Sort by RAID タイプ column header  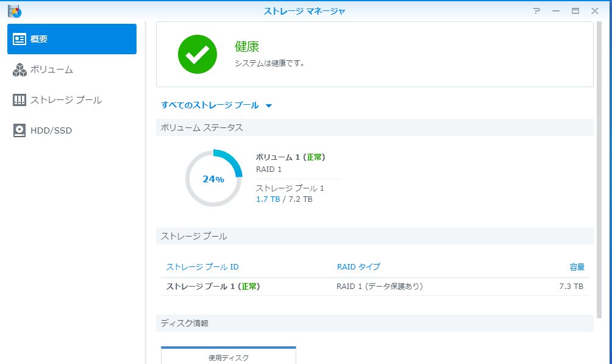[358, 267]
